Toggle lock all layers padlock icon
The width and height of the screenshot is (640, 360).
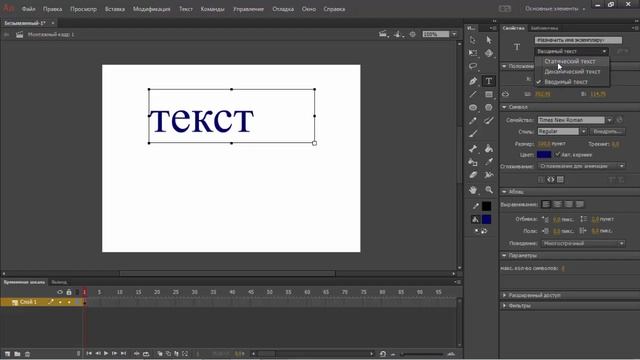click(69, 292)
